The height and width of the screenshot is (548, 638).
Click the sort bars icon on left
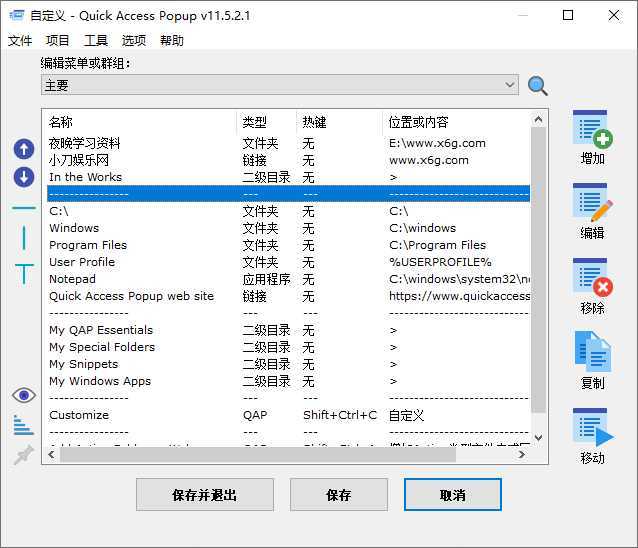(23, 425)
